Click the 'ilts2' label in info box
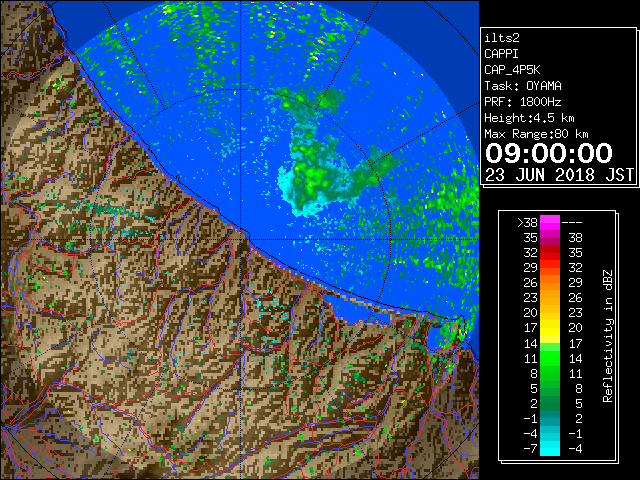640x480 pixels. [x=502, y=38]
